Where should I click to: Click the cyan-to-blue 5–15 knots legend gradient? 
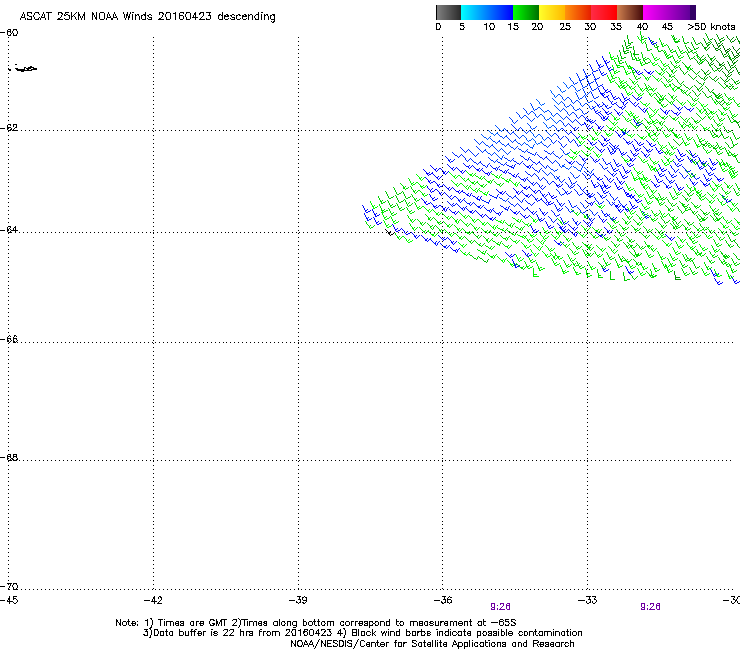[487, 12]
